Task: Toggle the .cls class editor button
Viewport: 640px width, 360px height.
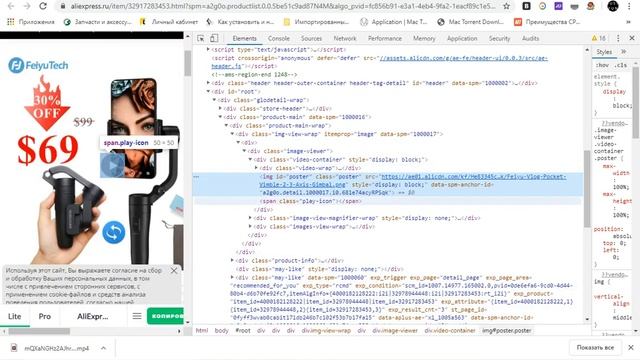Action: 621,65
